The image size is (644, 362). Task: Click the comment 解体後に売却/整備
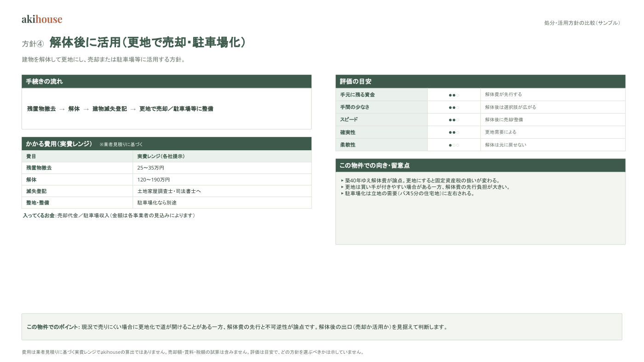coord(504,119)
